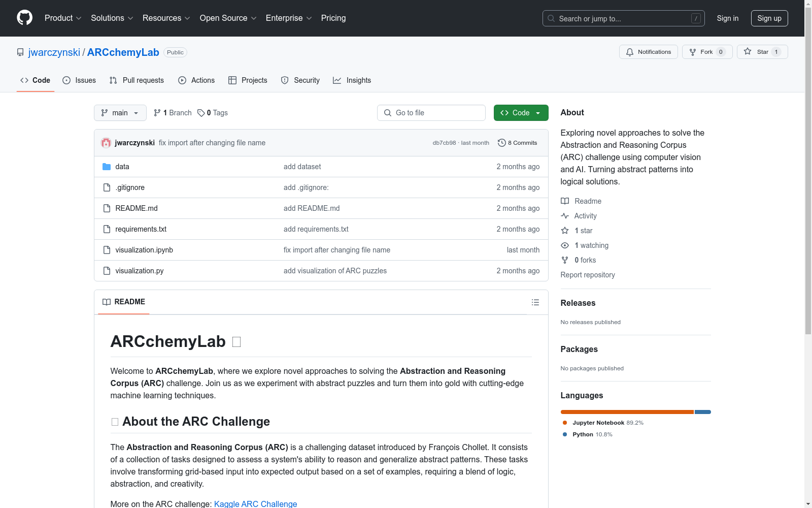Click the Jupyter Notebook language bar segment
This screenshot has height=508, width=812.
pos(627,412)
